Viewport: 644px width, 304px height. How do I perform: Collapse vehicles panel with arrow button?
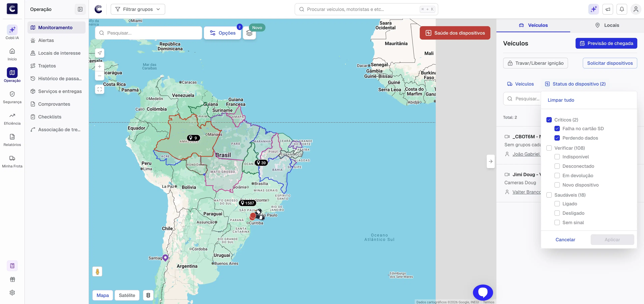[x=491, y=161]
